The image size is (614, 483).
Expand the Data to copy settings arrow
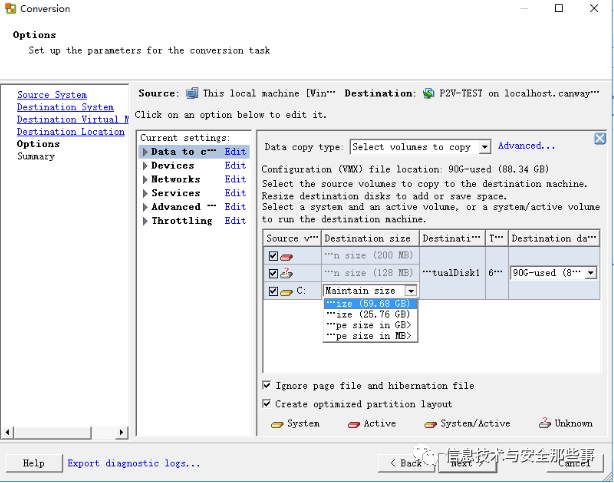click(145, 152)
